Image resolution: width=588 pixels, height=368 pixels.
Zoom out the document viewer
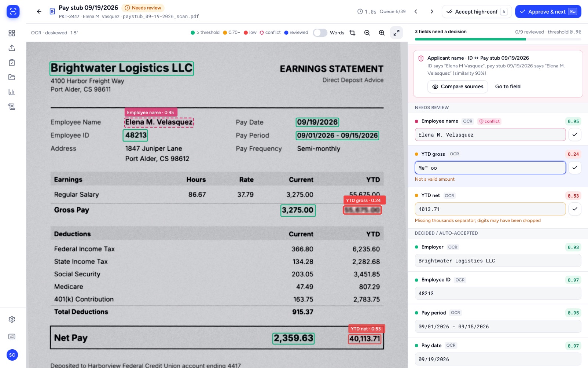pyautogui.click(x=367, y=33)
